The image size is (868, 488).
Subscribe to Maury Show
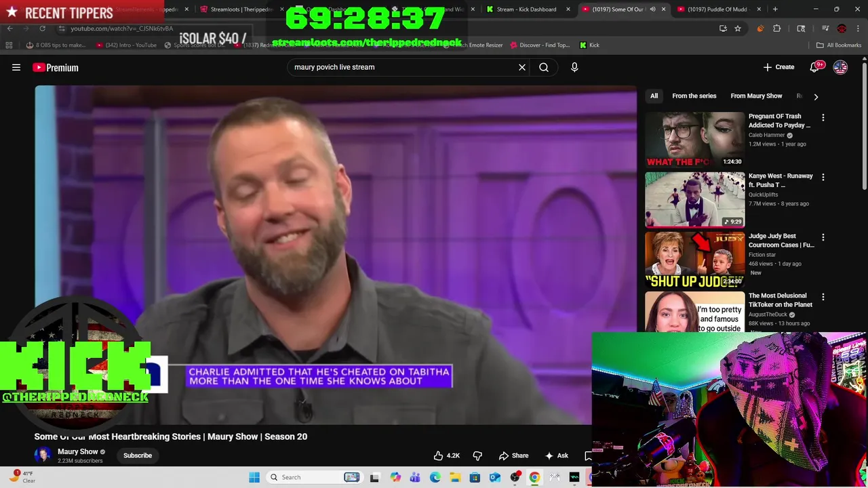point(138,455)
